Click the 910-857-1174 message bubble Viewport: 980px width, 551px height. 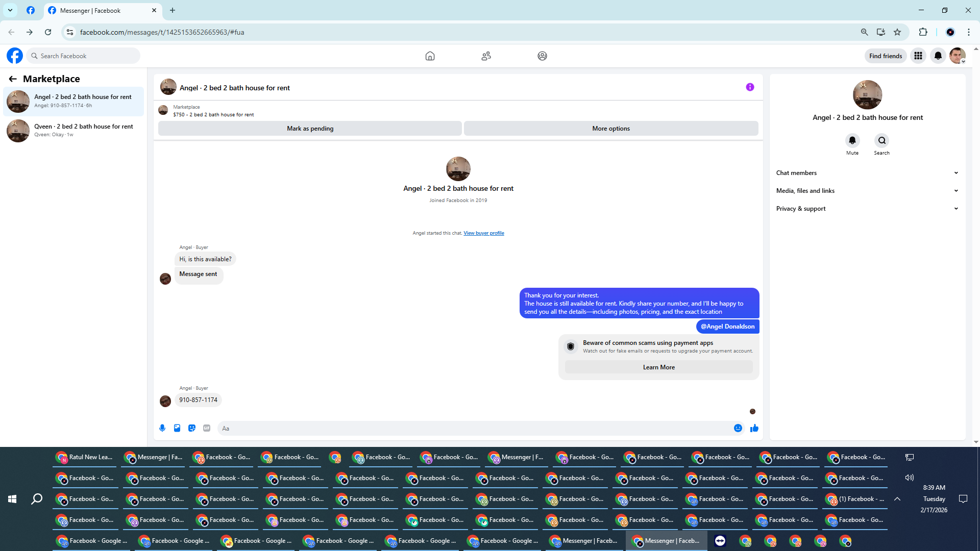[198, 400]
